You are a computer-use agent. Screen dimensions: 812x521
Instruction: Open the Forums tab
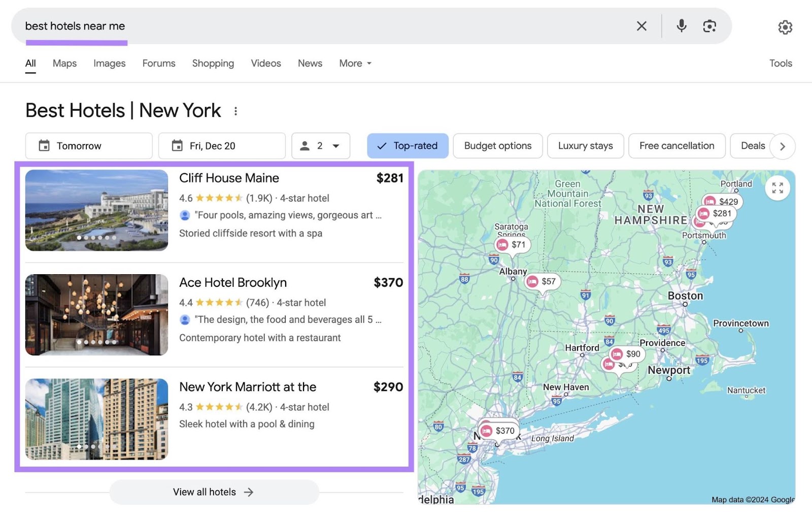(159, 63)
